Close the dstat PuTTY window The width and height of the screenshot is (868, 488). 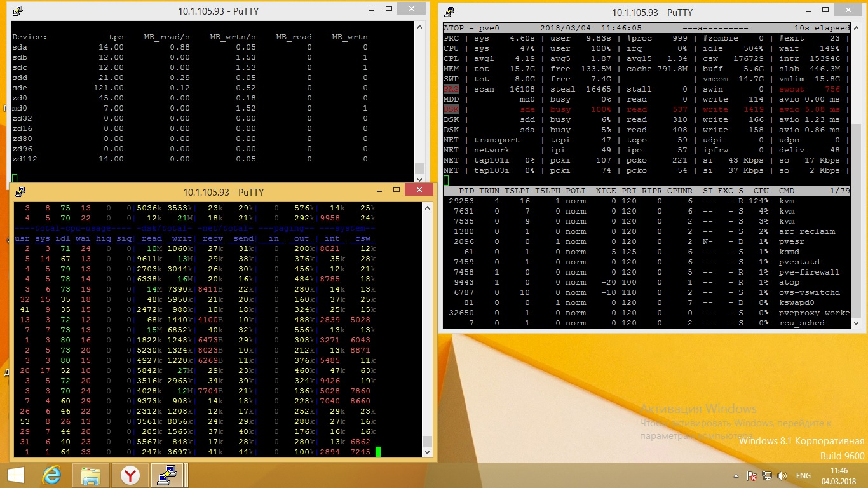pos(419,190)
